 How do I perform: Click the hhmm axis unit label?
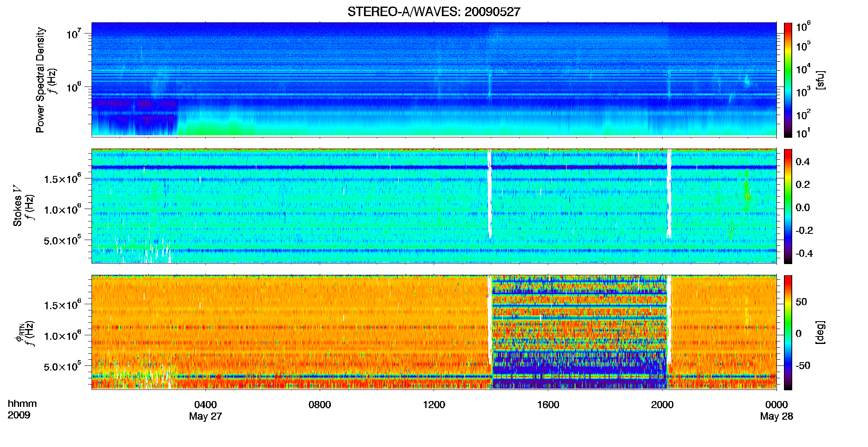(x=22, y=404)
